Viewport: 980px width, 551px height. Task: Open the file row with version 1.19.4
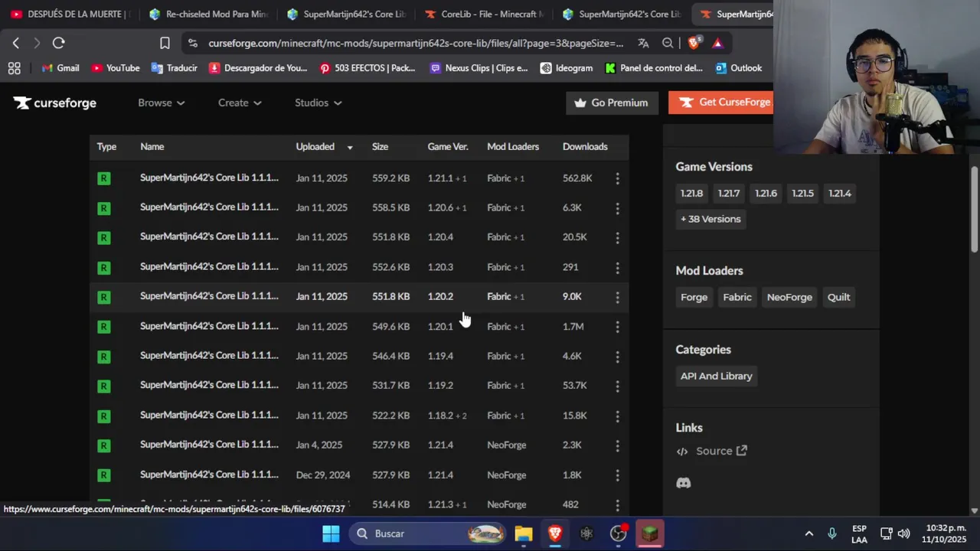[359, 356]
